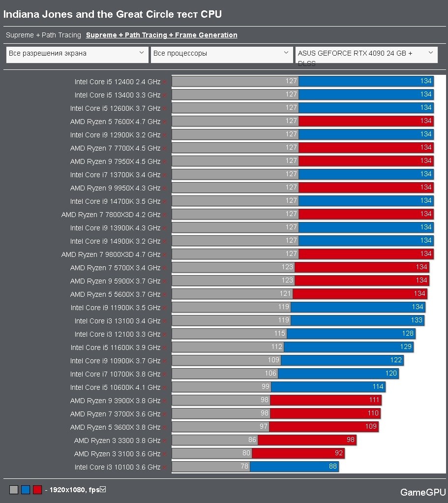Click the X icon next to Ryzen 7 7800X3D

[165, 215]
